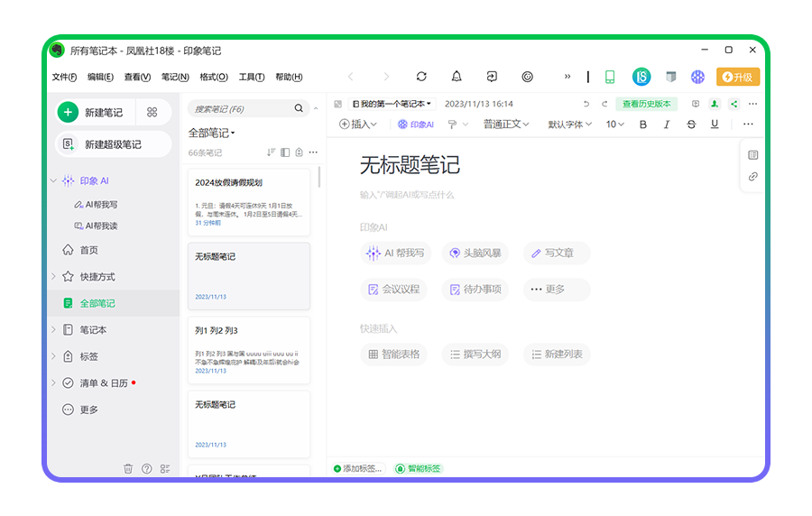Click 查看历史版本 button
Image resolution: width=812 pixels, height=516 pixels.
click(646, 104)
